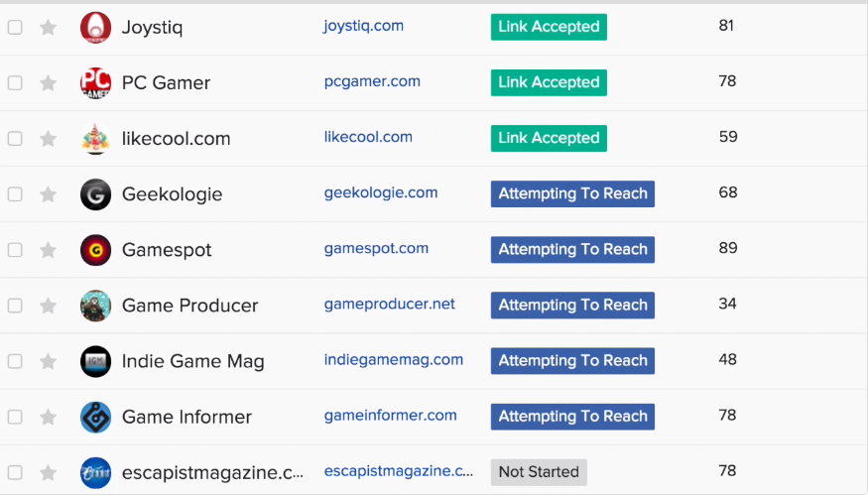Open the PC Gamer name
The height and width of the screenshot is (496, 868).
tap(166, 83)
